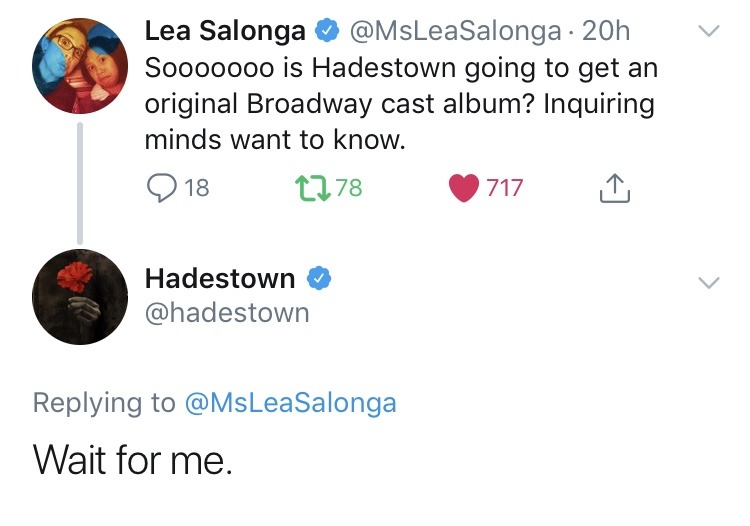Image resolution: width=750 pixels, height=526 pixels.
Task: Select the Hadestown display name
Action: (x=220, y=277)
